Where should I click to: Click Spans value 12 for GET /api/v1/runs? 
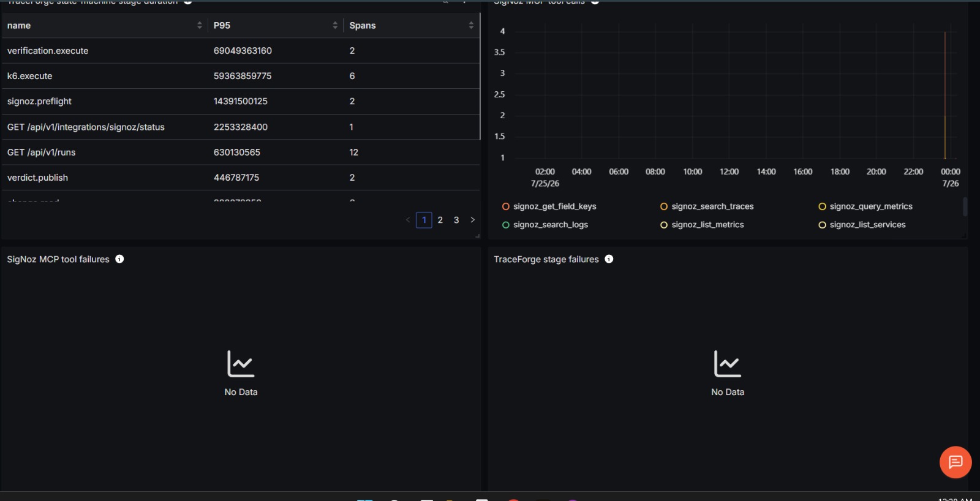pyautogui.click(x=353, y=152)
